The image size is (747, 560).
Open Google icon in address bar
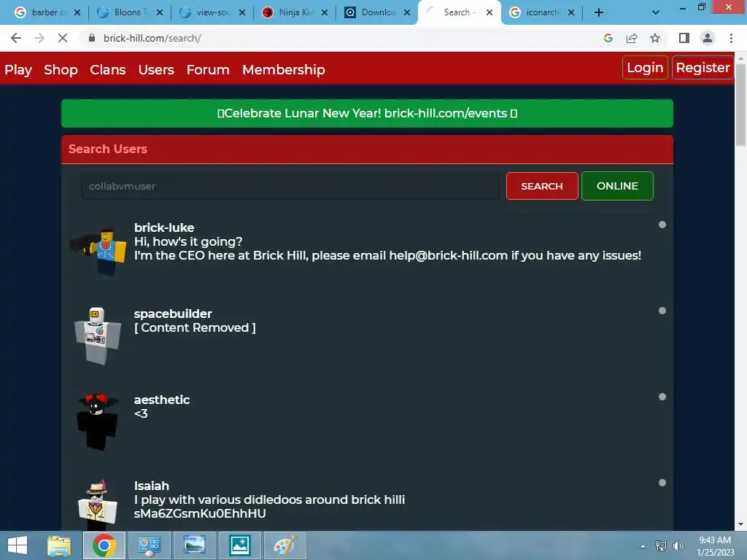(x=608, y=38)
